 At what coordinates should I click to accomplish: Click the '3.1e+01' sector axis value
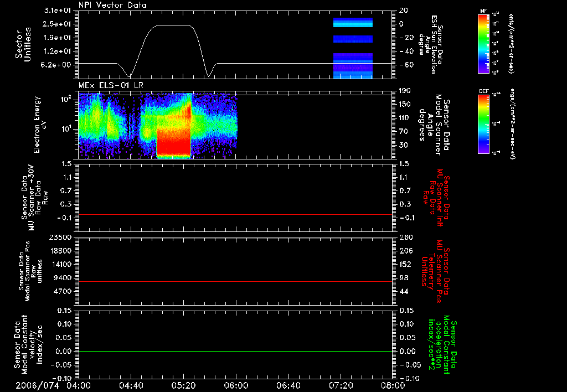coord(58,11)
